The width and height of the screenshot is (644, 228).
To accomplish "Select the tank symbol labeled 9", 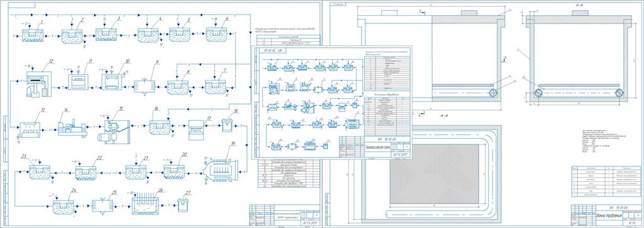I will pos(145,86).
